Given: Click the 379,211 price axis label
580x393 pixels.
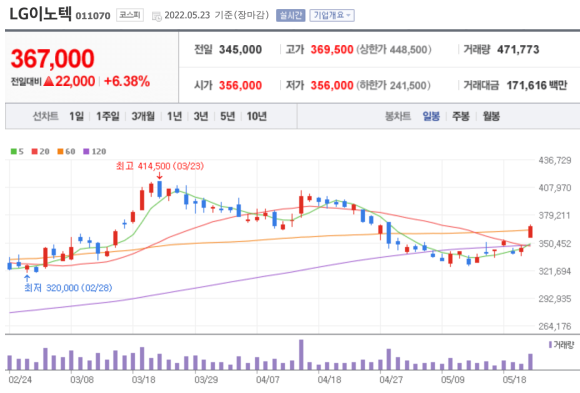Looking at the screenshot, I should pyautogui.click(x=555, y=215).
